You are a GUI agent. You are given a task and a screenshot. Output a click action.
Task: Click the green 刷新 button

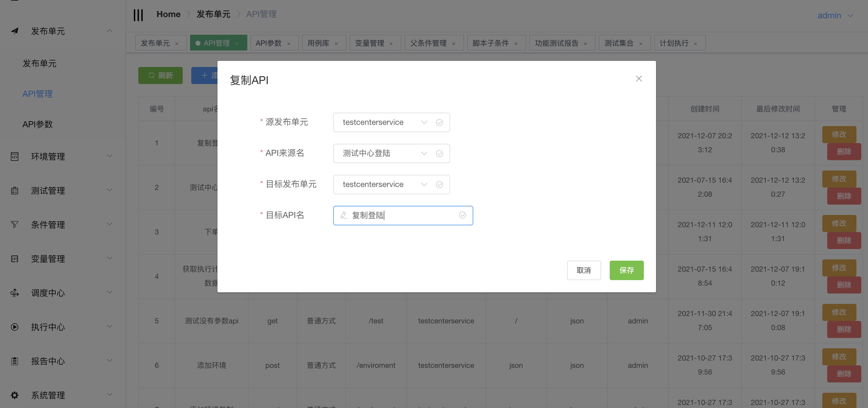point(161,76)
